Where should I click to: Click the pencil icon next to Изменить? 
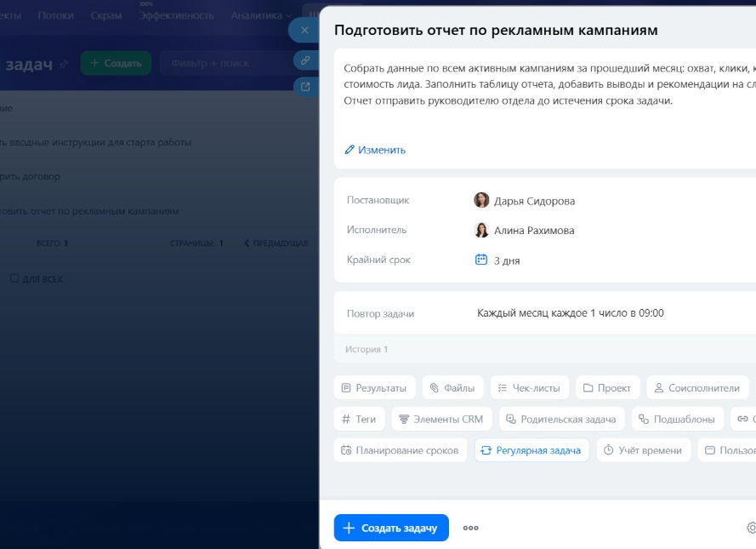(x=349, y=150)
